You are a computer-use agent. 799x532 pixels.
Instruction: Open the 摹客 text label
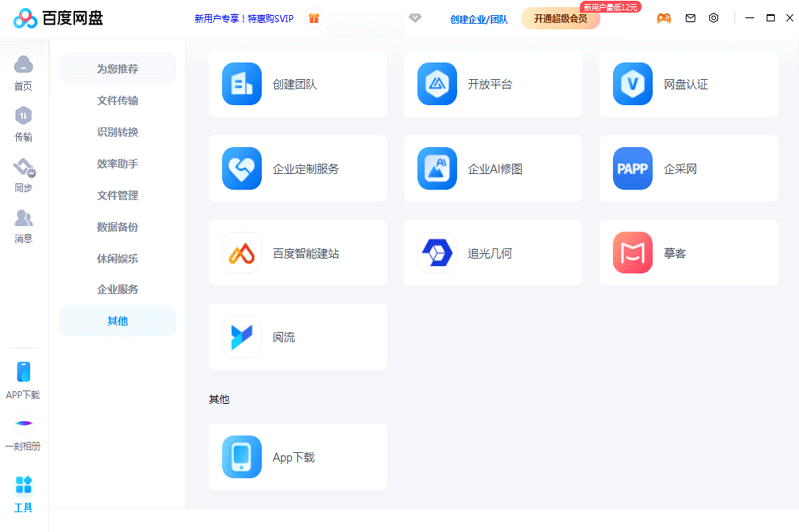click(x=675, y=253)
